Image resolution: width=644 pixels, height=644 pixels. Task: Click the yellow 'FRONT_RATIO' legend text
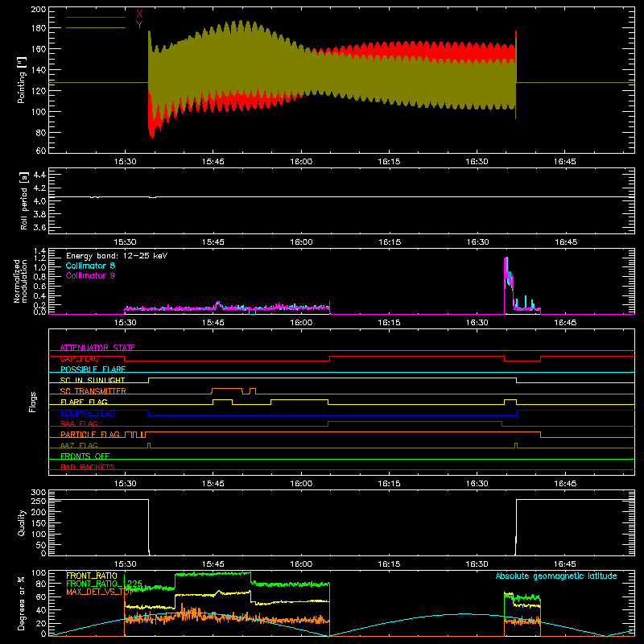92,576
